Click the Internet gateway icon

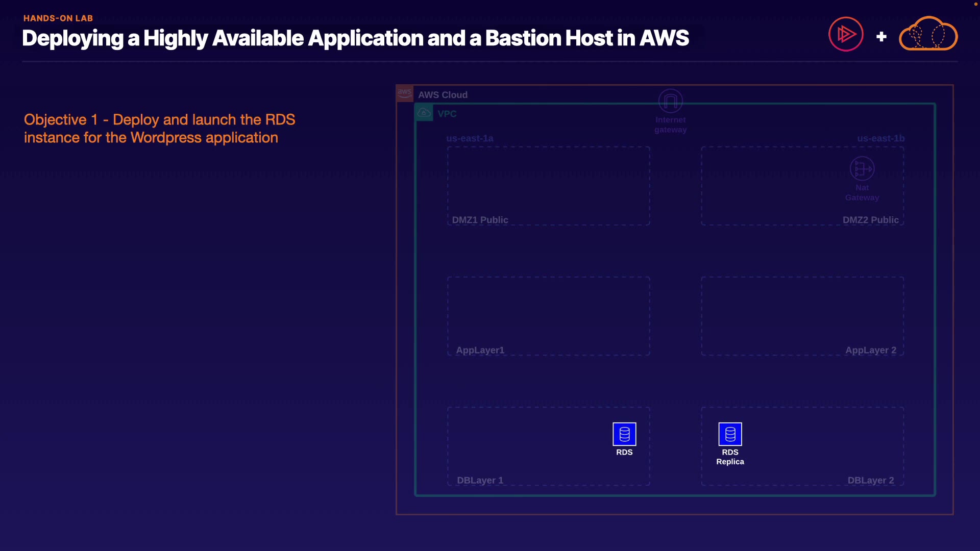[670, 101]
